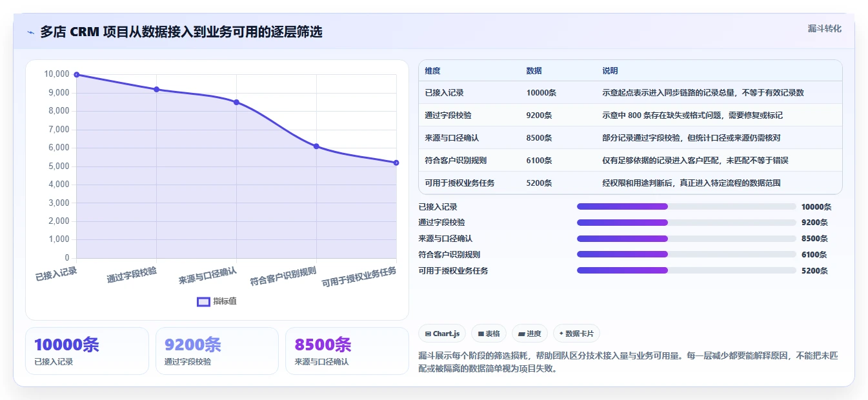Click the 漏斗转化 label at top right
The image size is (868, 400).
[x=824, y=29]
